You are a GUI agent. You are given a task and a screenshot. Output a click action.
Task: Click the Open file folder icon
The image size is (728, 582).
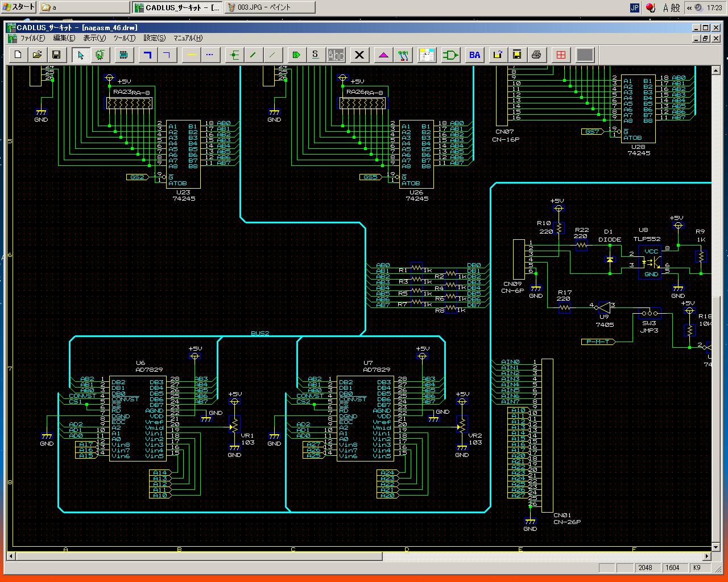[37, 55]
